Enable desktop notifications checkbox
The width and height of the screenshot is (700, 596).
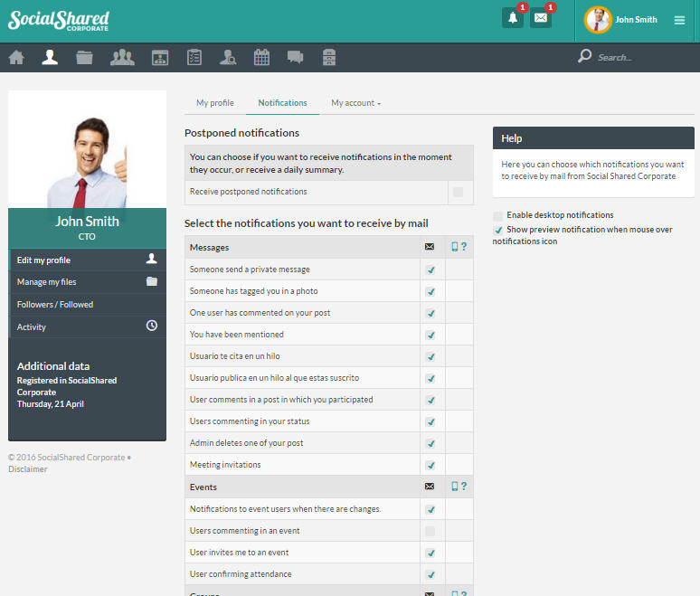498,216
